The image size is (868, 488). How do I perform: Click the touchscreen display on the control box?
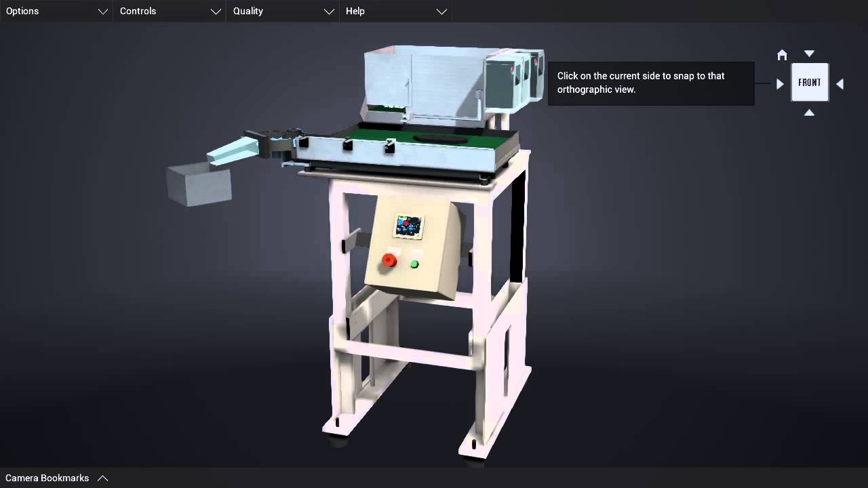click(x=409, y=226)
